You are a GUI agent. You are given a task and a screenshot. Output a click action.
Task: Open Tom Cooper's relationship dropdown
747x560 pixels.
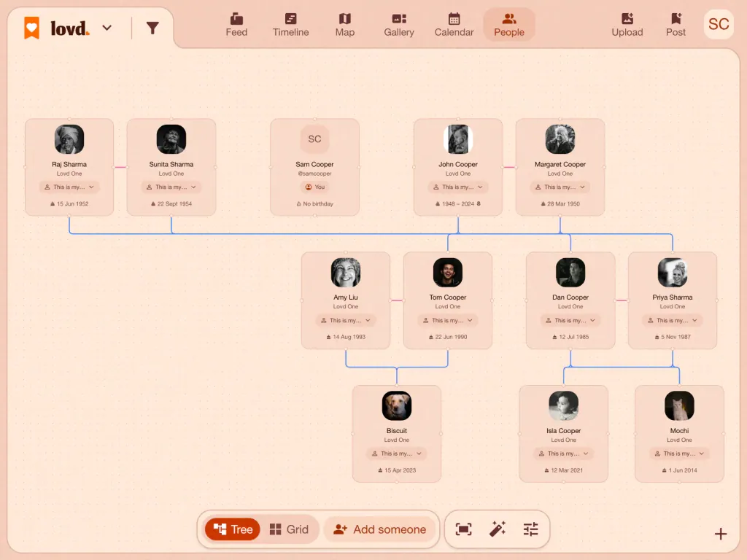click(448, 321)
